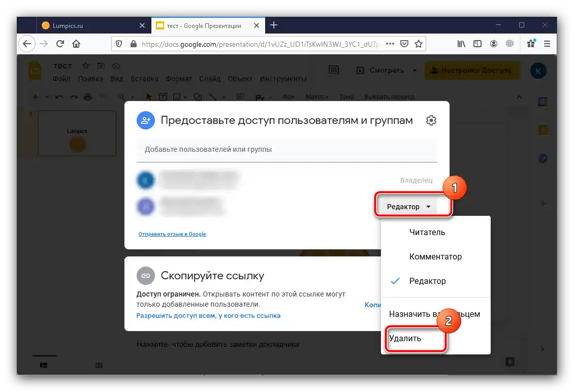This screenshot has width=574, height=392.
Task: Click the K account avatar
Action: click(x=538, y=71)
